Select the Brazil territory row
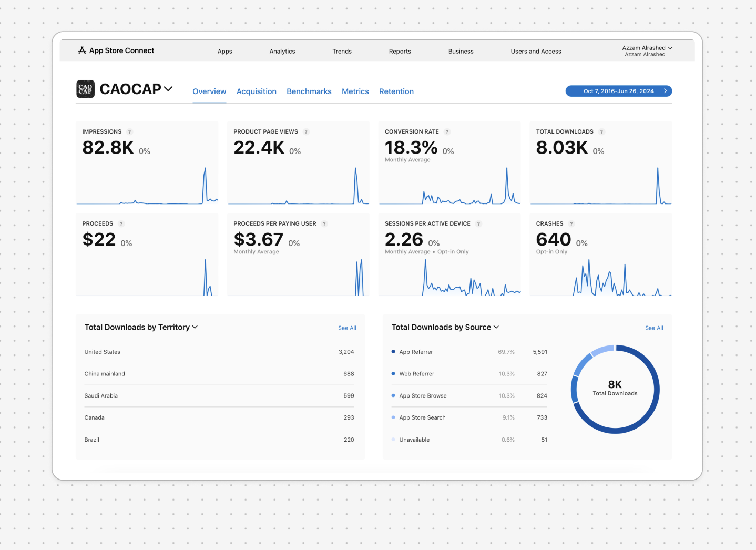Image resolution: width=756 pixels, height=550 pixels. [219, 440]
